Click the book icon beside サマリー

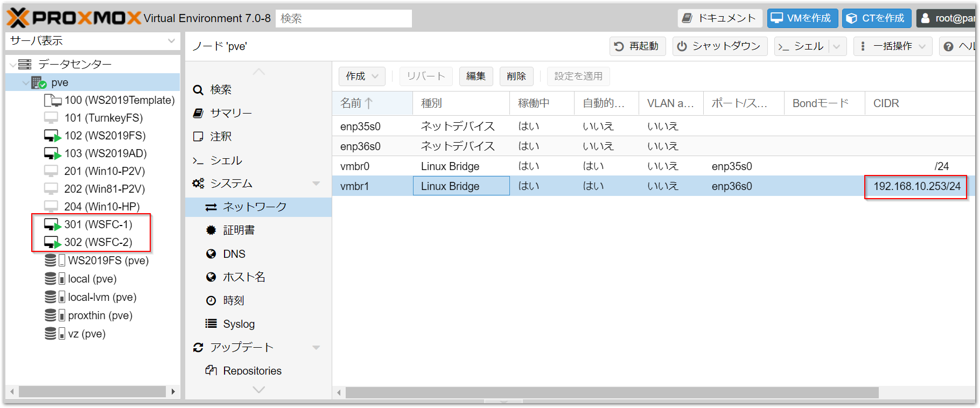(198, 113)
